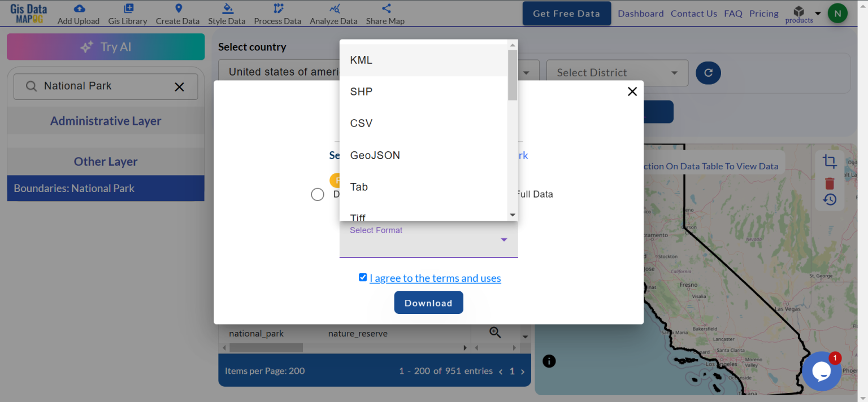Select the Share Map icon

click(385, 8)
